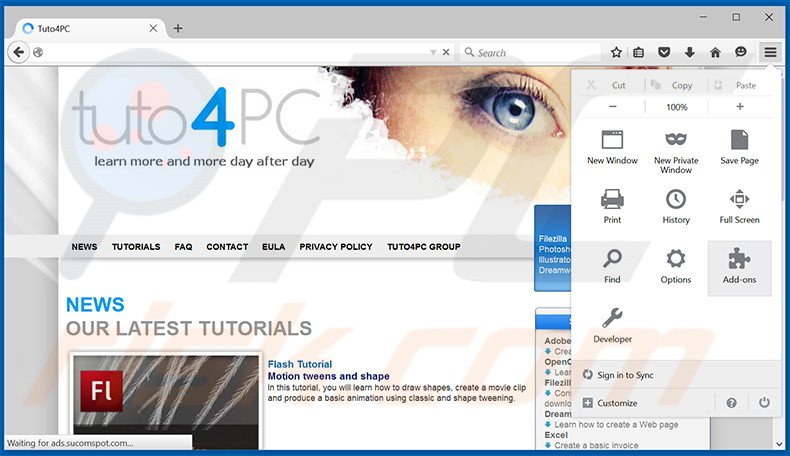Click Learn how to create a Web page
The width and height of the screenshot is (790, 456).
[616, 425]
